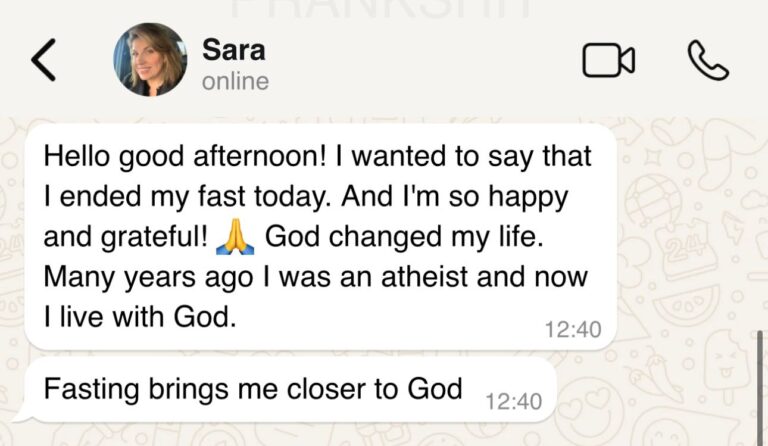Click empty header space between Sara and video icon

(x=420, y=61)
